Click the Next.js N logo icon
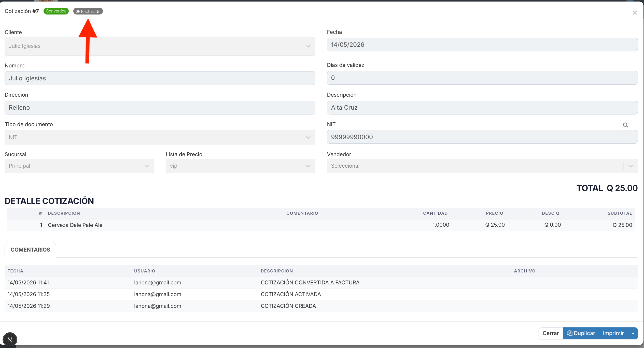The width and height of the screenshot is (644, 348). [x=10, y=340]
